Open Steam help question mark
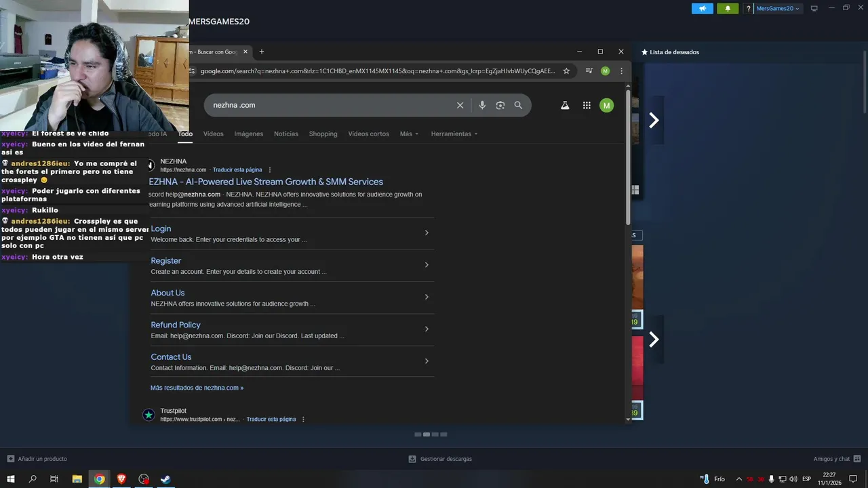 [x=749, y=8]
